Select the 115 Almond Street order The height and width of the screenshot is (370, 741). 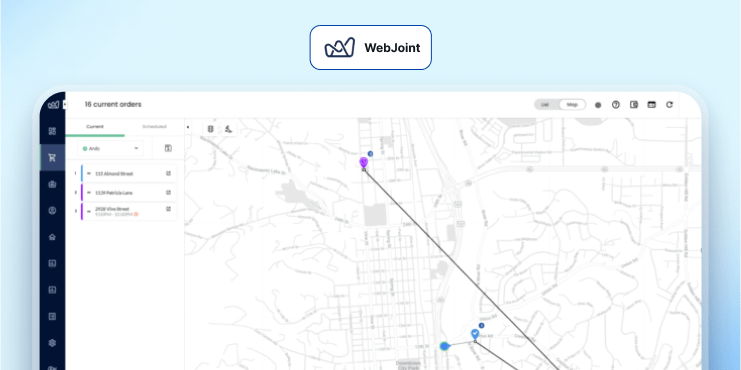129,173
